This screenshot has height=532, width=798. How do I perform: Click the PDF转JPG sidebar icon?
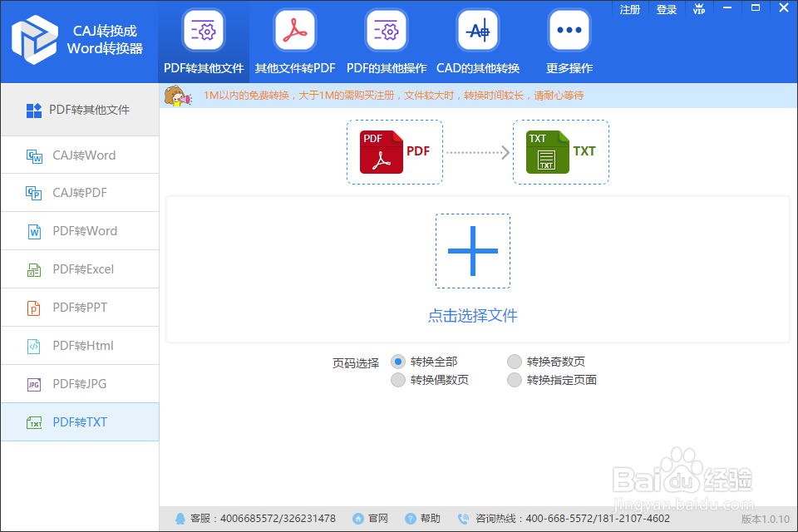point(34,384)
